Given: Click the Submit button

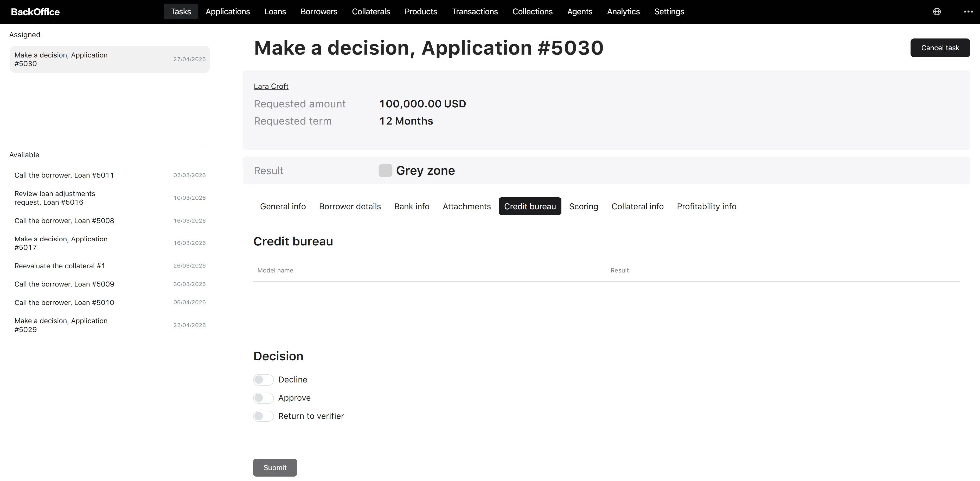Looking at the screenshot, I should click(x=275, y=468).
